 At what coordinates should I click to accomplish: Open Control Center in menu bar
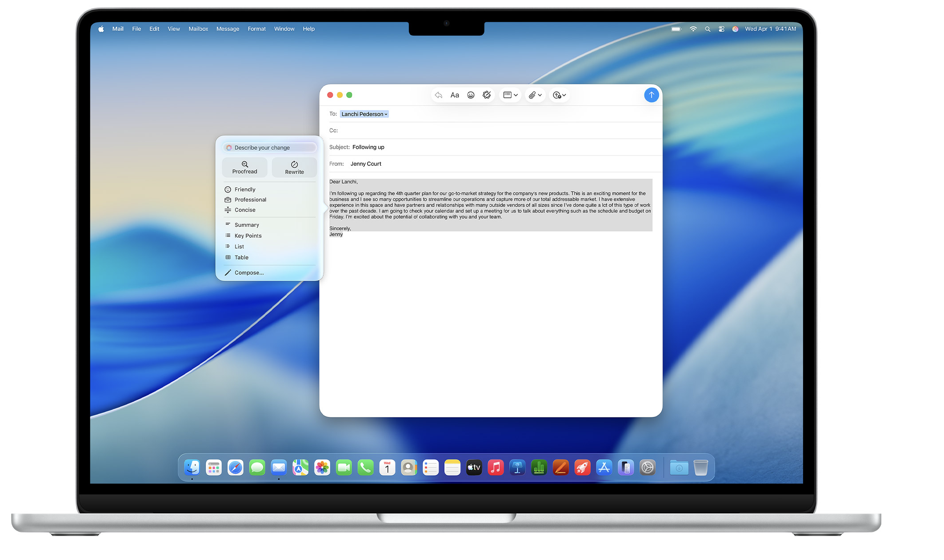721,29
